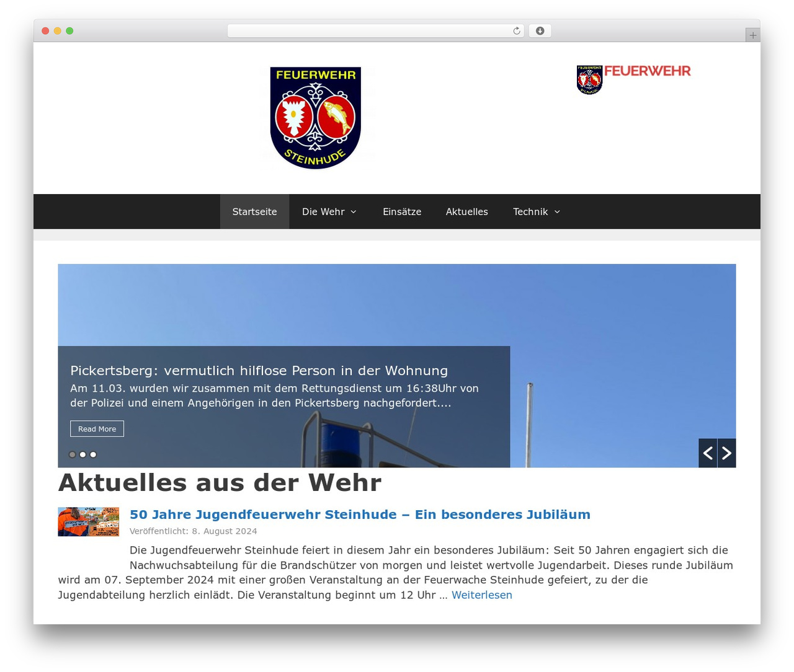Image resolution: width=794 pixels, height=672 pixels.
Task: Select the third slider dot
Action: click(93, 454)
